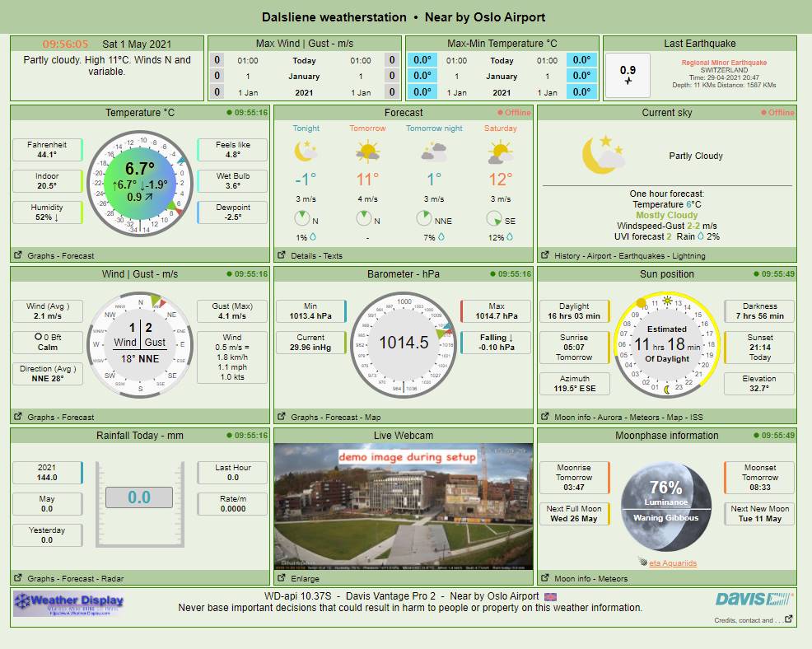812x649 pixels.
Task: Click the Gust (Max) 4.1 m/s box
Action: (x=232, y=311)
